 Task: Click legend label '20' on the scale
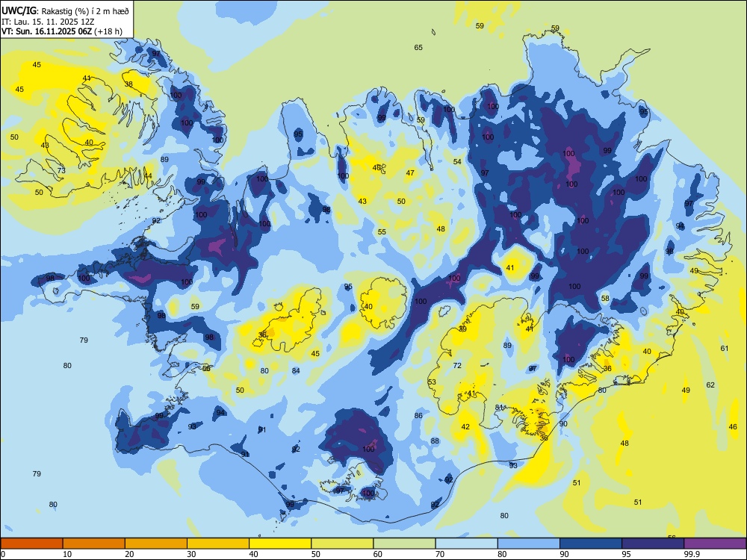[129, 554]
